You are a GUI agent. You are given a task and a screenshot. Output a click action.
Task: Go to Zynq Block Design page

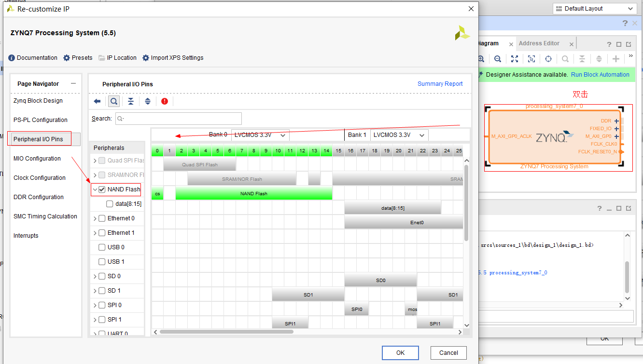tap(38, 101)
